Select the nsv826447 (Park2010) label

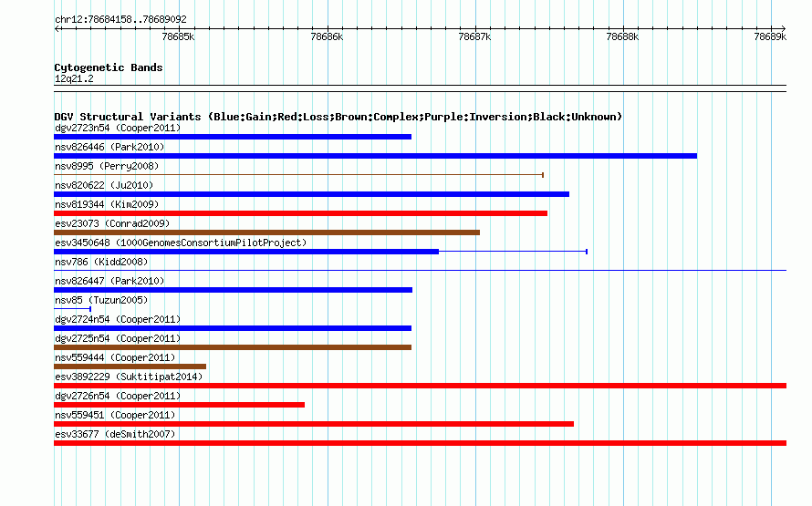[x=109, y=281]
